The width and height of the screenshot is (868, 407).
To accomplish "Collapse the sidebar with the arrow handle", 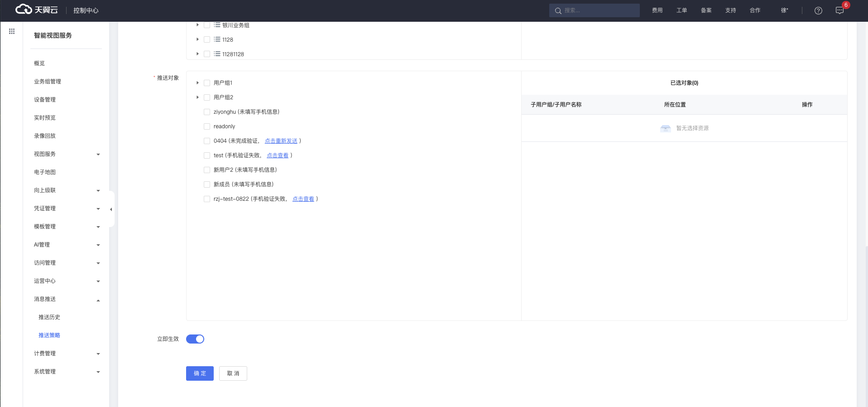I will pos(111,209).
